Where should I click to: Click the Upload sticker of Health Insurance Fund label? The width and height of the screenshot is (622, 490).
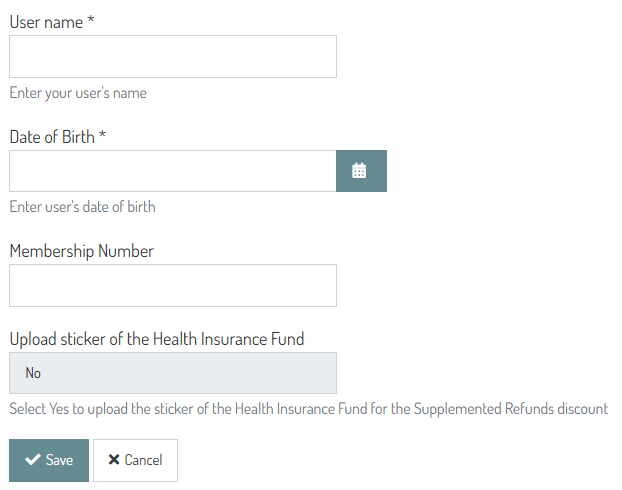click(157, 339)
